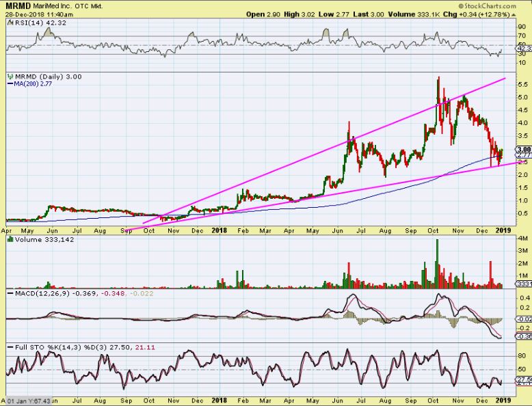532x406 pixels.
Task: Click the 80 stochastic axis label
Action: pos(522,356)
